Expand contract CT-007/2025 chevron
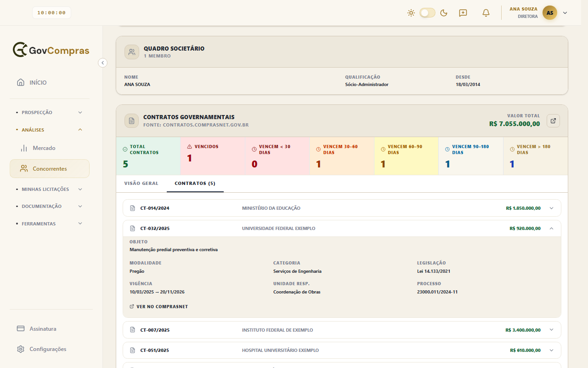The width and height of the screenshot is (588, 368). click(552, 330)
